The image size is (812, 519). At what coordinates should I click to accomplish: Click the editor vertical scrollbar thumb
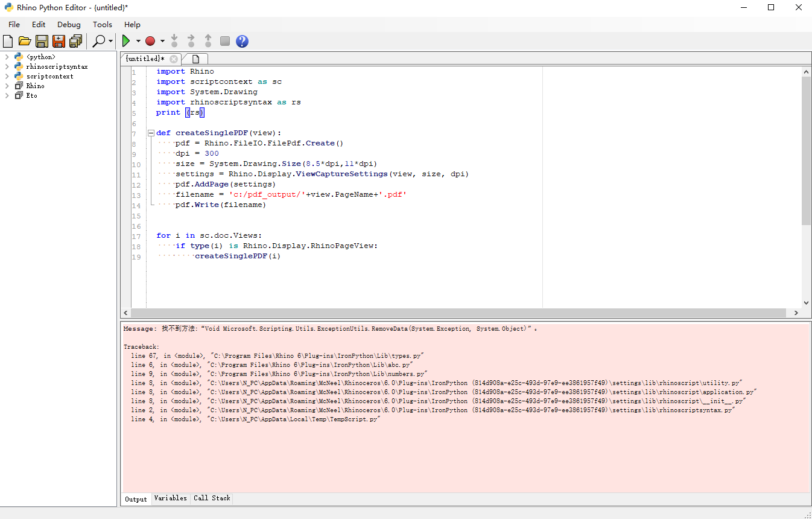click(807, 151)
